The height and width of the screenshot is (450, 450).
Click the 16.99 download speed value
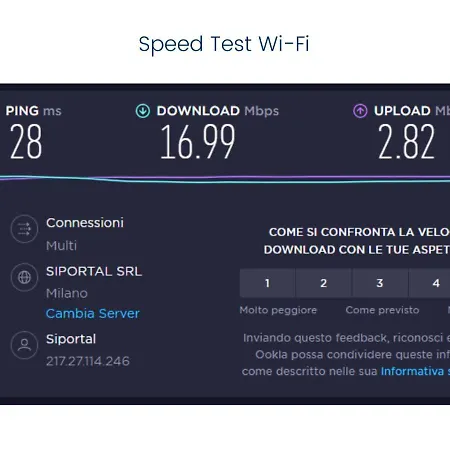point(198,142)
